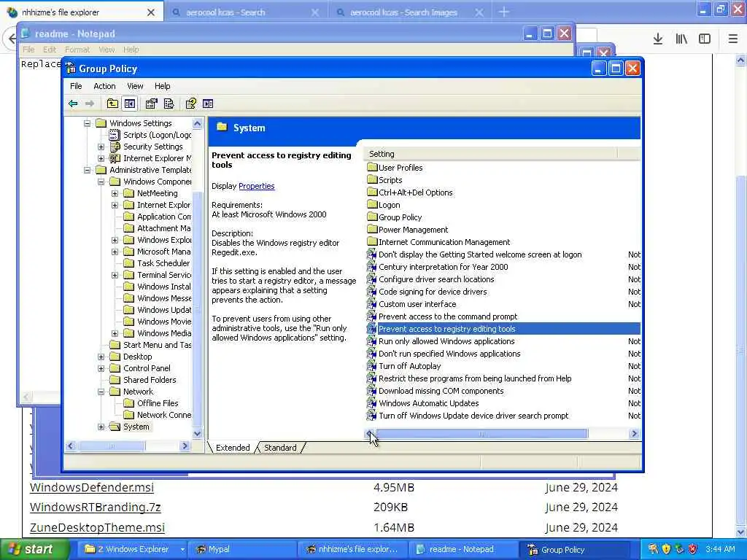Switch to the Extended tab
The width and height of the screenshot is (747, 560).
point(233,448)
